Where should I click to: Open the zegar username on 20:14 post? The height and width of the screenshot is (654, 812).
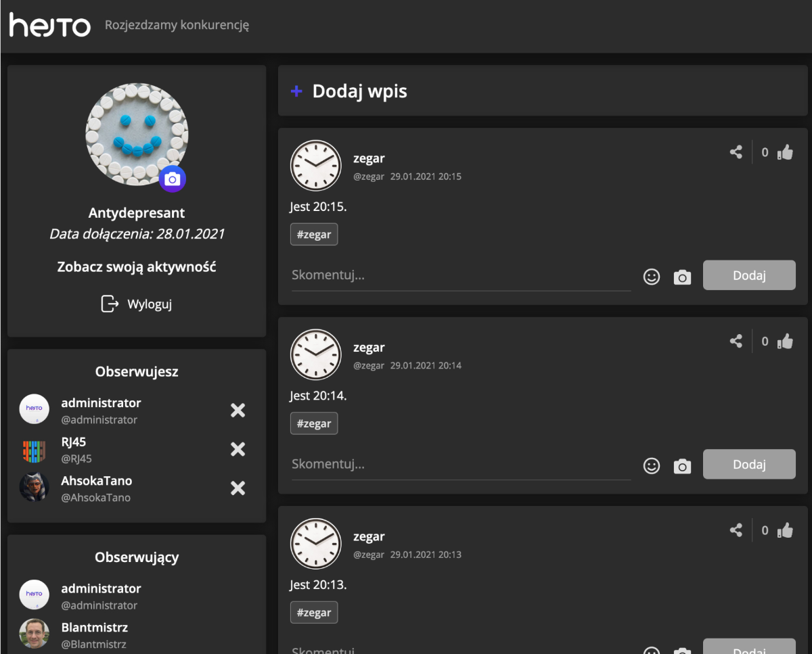369,348
